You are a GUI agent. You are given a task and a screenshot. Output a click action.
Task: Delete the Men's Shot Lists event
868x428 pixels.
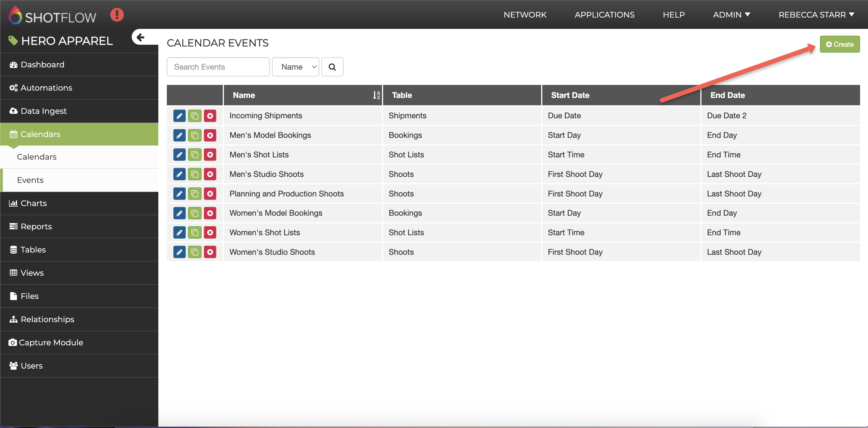[x=210, y=155]
